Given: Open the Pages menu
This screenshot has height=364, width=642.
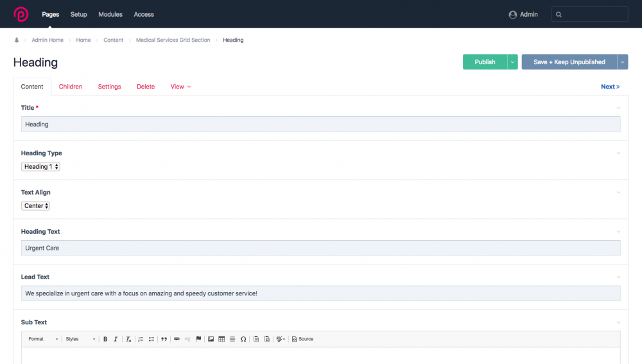Looking at the screenshot, I should coord(50,14).
